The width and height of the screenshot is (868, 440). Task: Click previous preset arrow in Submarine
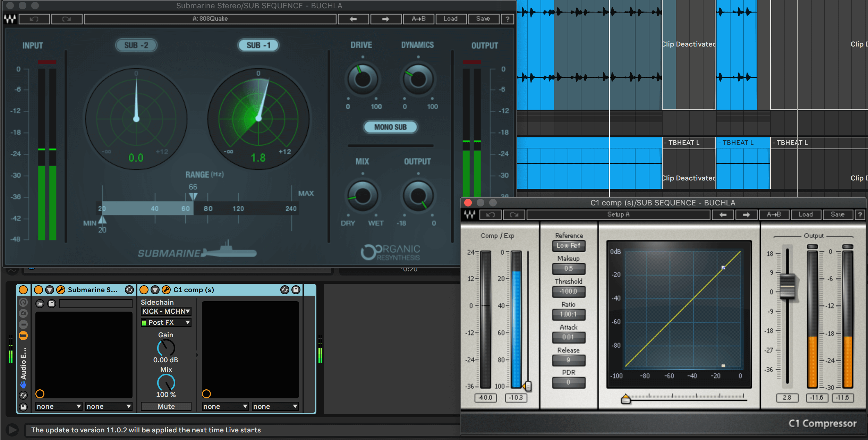pos(353,19)
